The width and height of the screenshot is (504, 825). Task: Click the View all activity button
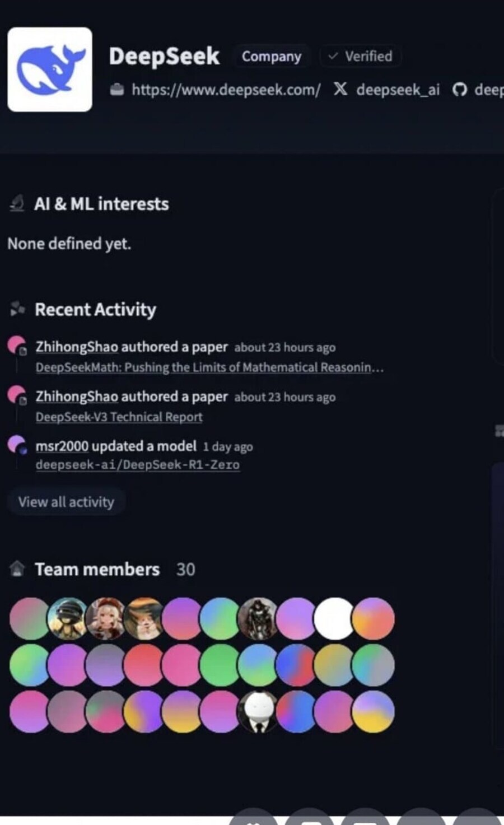click(66, 502)
